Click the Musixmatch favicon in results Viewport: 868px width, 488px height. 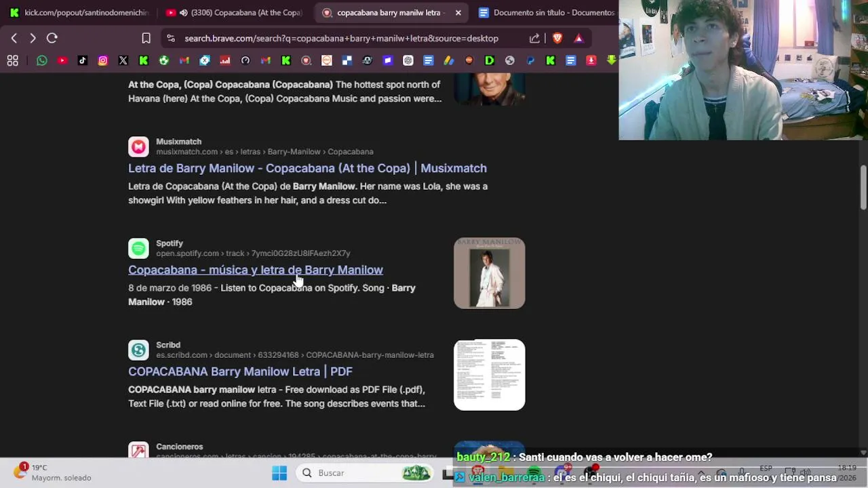pyautogui.click(x=138, y=146)
